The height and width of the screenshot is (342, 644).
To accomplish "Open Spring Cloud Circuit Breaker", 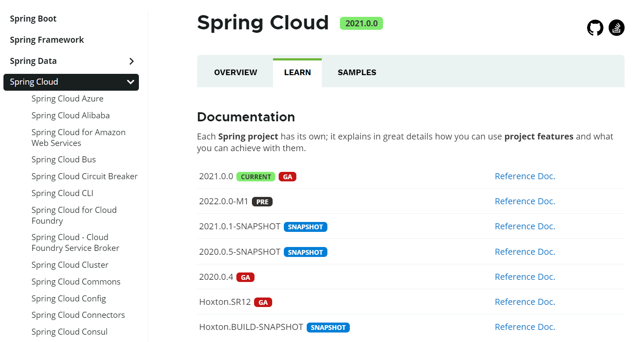I will coord(85,176).
